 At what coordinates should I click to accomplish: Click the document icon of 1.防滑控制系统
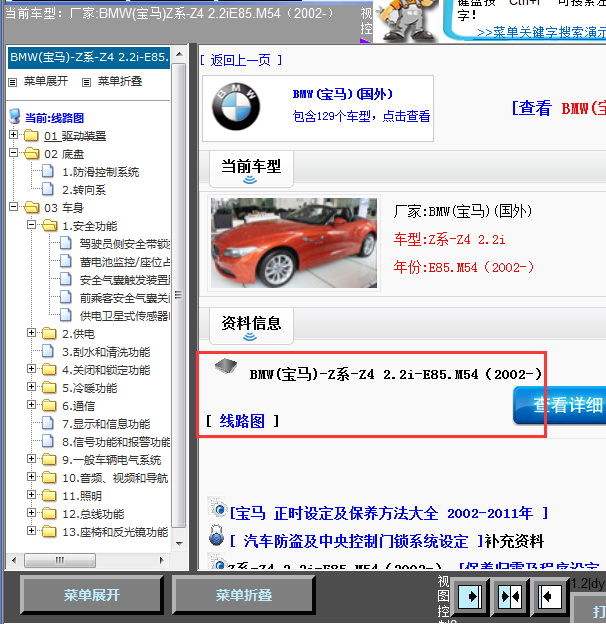pyautogui.click(x=48, y=171)
